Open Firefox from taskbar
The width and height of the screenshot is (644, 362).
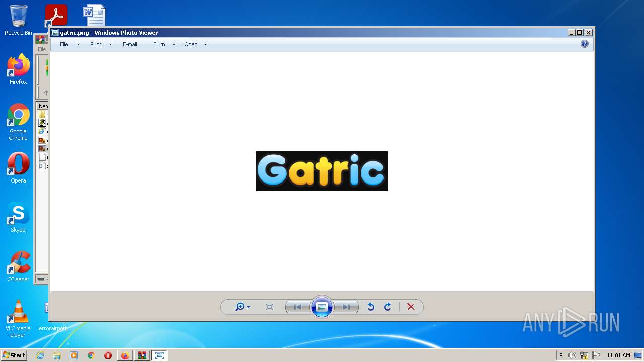(x=125, y=355)
